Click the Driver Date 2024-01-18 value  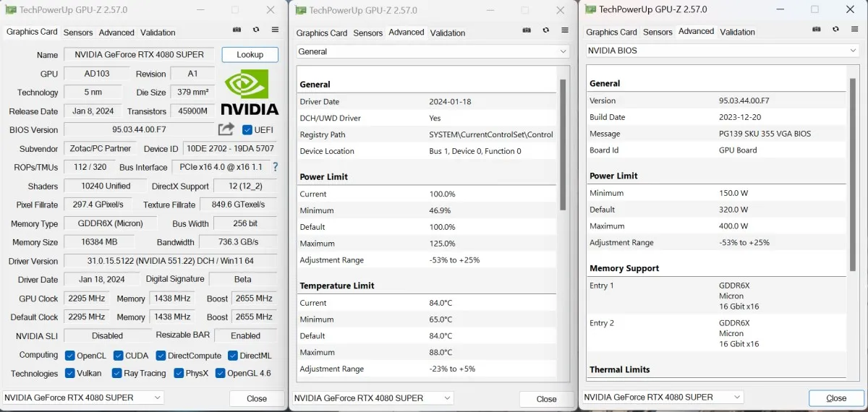pos(450,102)
